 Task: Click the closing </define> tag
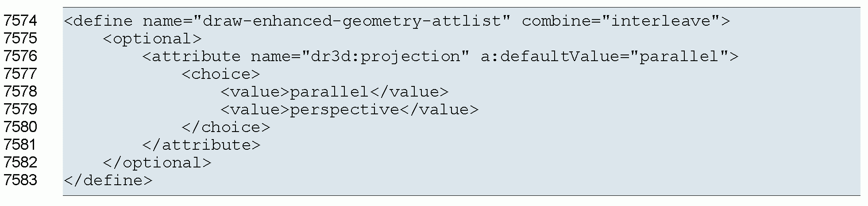108,181
